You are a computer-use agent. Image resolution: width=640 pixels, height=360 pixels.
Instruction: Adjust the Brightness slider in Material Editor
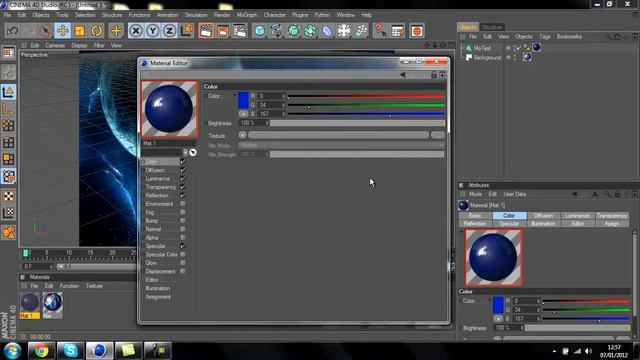click(357, 123)
